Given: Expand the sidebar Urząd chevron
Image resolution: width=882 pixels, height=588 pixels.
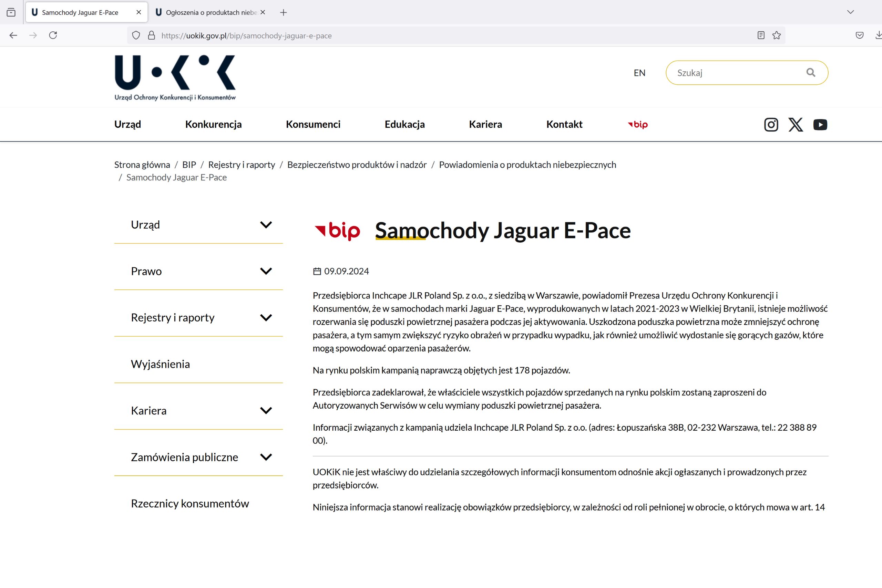Looking at the screenshot, I should coord(266,224).
